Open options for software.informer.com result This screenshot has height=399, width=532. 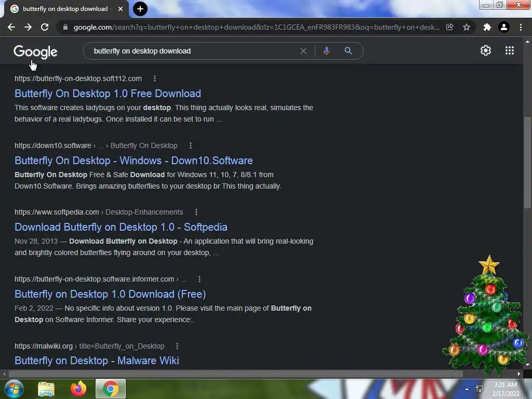pos(199,279)
